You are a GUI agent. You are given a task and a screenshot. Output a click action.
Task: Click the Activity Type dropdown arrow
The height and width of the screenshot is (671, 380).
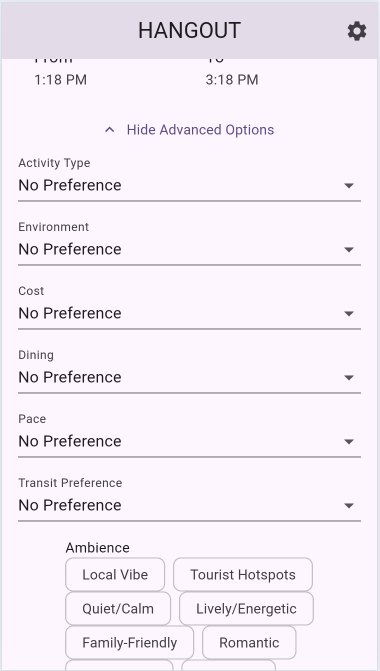click(x=349, y=185)
